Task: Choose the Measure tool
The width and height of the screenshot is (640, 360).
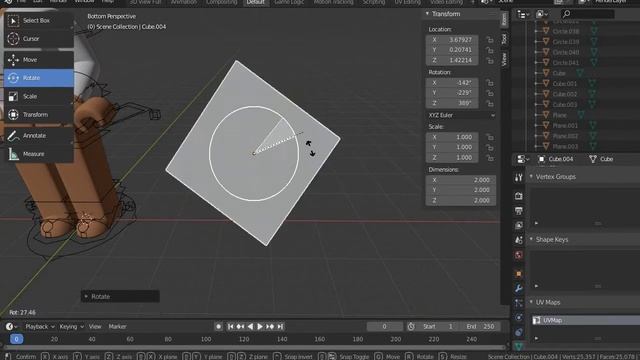Action: pyautogui.click(x=39, y=154)
